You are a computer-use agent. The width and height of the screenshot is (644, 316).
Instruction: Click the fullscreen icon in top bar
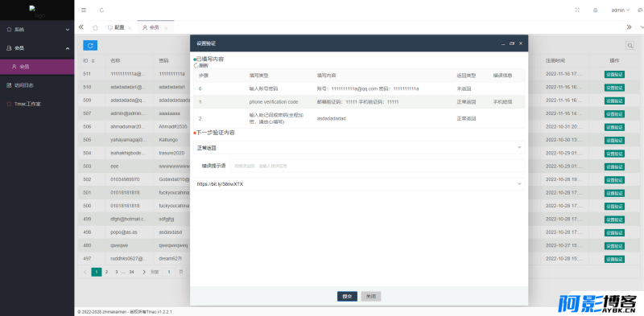[577, 10]
